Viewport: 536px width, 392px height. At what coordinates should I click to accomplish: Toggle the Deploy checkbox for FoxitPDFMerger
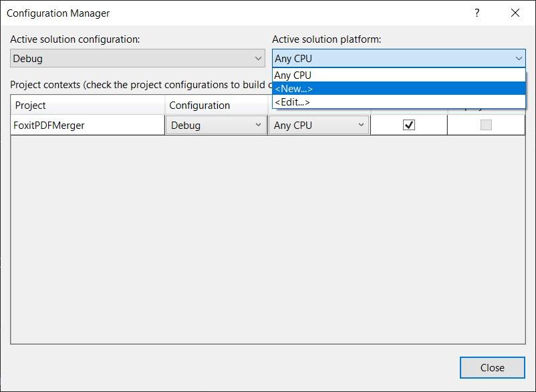point(486,125)
